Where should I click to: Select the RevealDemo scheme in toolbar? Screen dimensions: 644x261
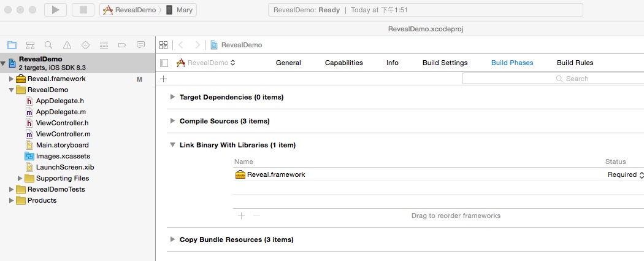click(x=130, y=10)
